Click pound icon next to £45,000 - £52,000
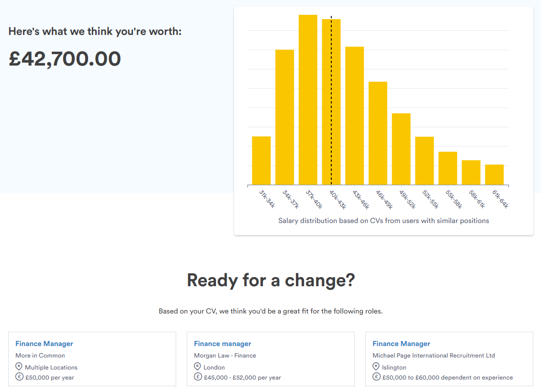The height and width of the screenshot is (392, 541). 198,377
